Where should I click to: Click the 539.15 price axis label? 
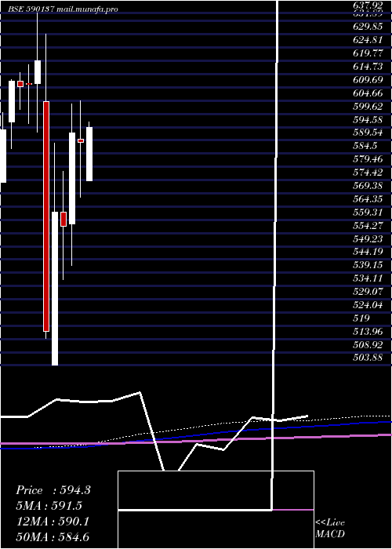pyautogui.click(x=368, y=265)
